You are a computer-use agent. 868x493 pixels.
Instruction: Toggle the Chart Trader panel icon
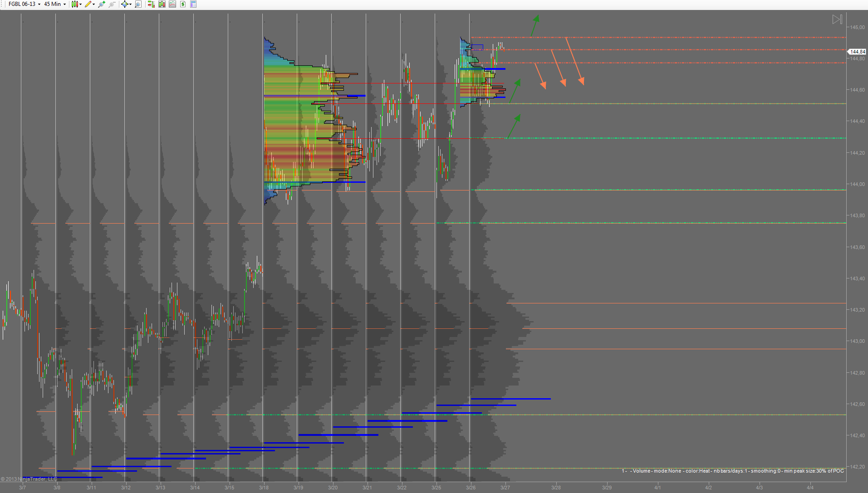pos(151,4)
